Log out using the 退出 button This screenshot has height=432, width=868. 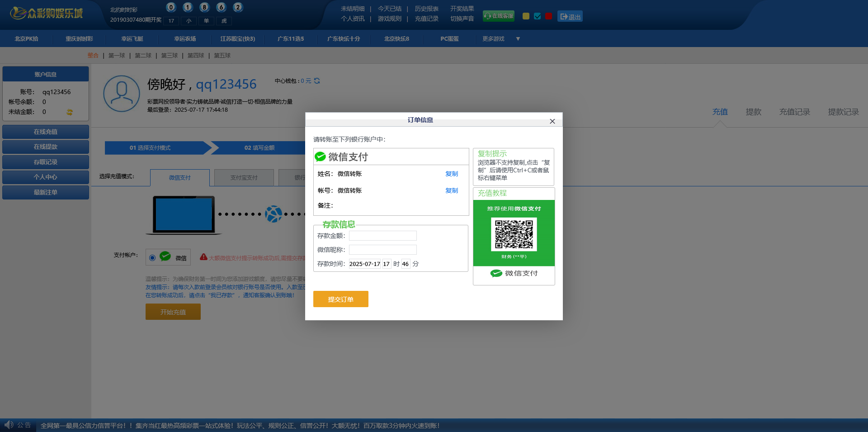[x=570, y=17]
